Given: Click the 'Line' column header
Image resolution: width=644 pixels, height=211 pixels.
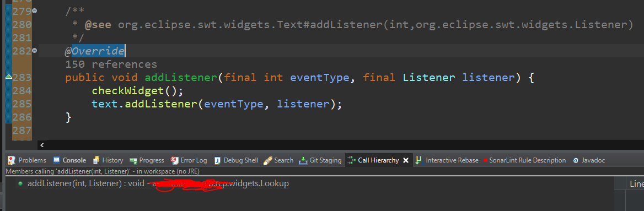Looking at the screenshot, I should (x=636, y=184).
